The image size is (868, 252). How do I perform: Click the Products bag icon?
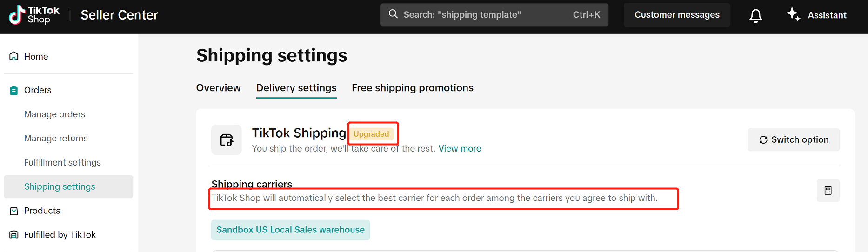(14, 211)
